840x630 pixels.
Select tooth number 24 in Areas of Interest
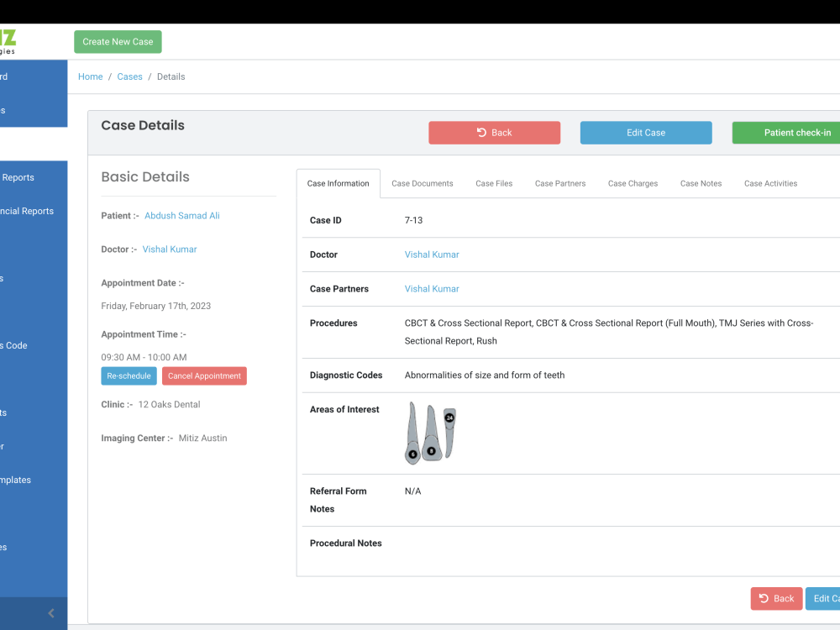pyautogui.click(x=449, y=417)
